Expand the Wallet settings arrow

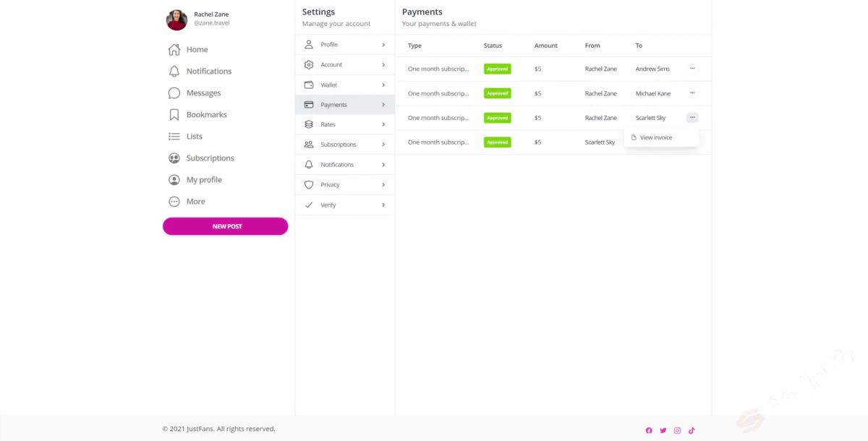coord(383,85)
